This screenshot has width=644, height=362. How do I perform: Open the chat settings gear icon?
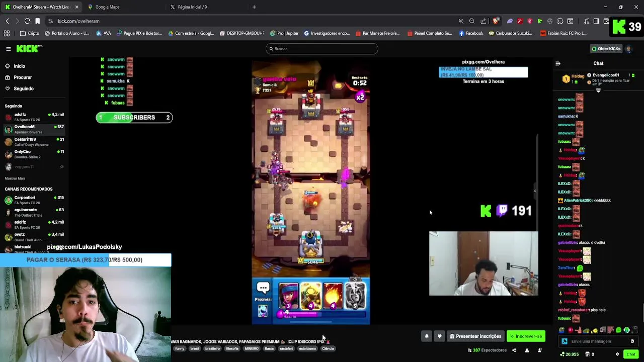pos(617,354)
